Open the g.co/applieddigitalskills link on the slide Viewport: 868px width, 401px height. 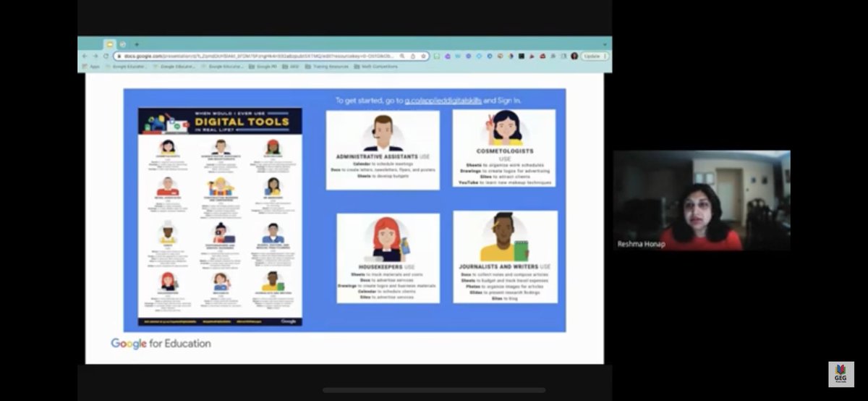click(443, 100)
